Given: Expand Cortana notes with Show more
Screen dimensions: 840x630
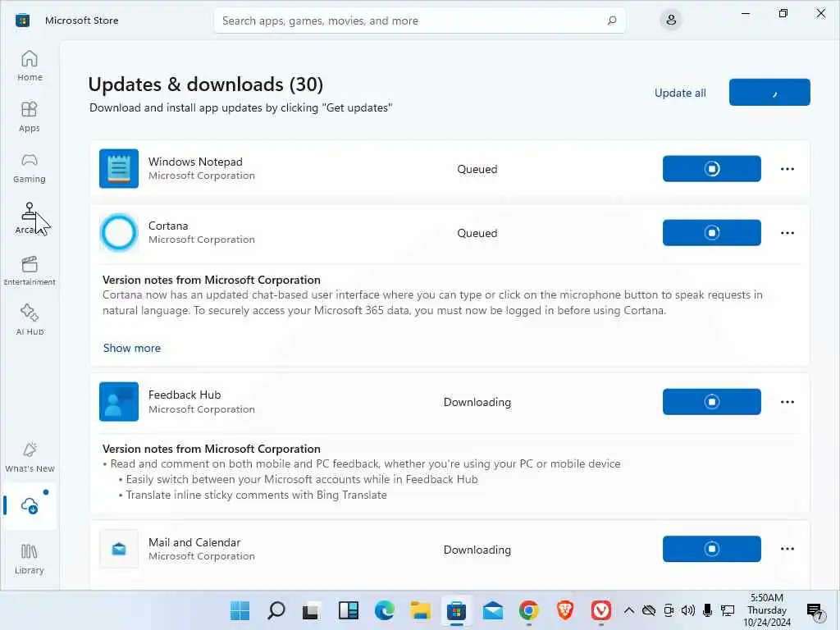Looking at the screenshot, I should coord(132,348).
